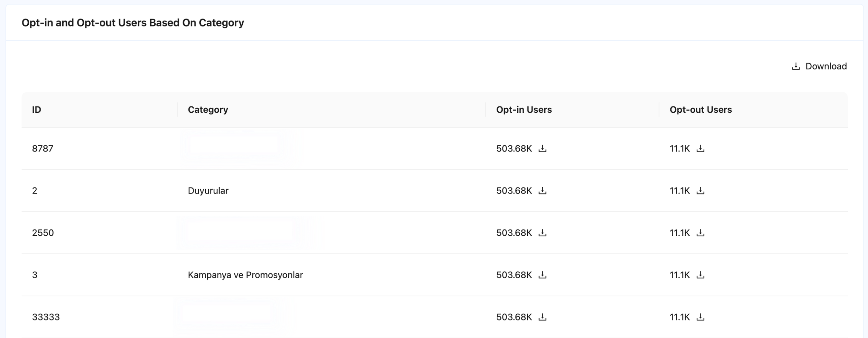Click the ID column header
This screenshot has height=338, width=868.
37,110
